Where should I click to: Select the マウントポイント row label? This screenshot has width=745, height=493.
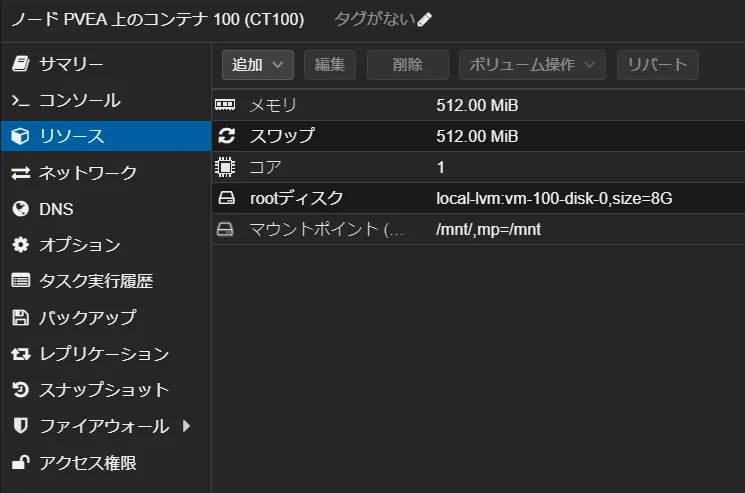tap(326, 229)
